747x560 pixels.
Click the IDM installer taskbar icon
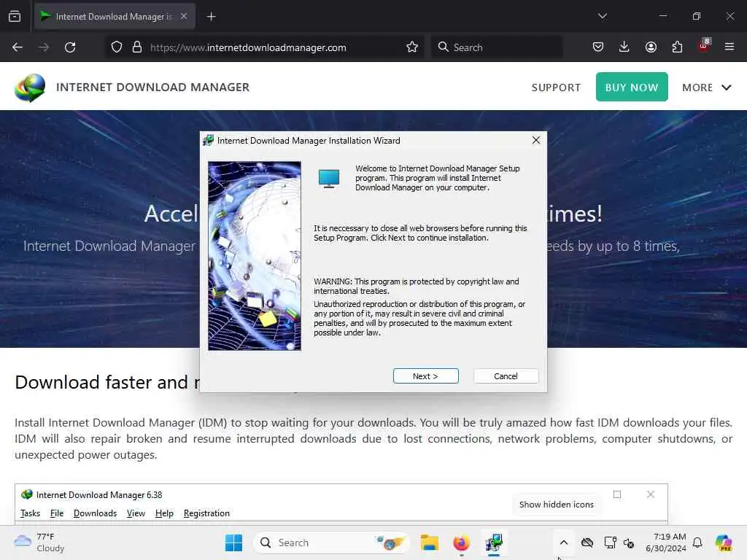click(x=494, y=542)
